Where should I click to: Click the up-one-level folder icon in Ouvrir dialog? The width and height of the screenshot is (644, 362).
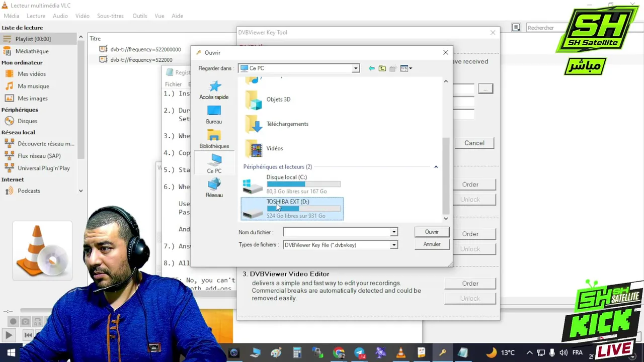click(x=382, y=68)
